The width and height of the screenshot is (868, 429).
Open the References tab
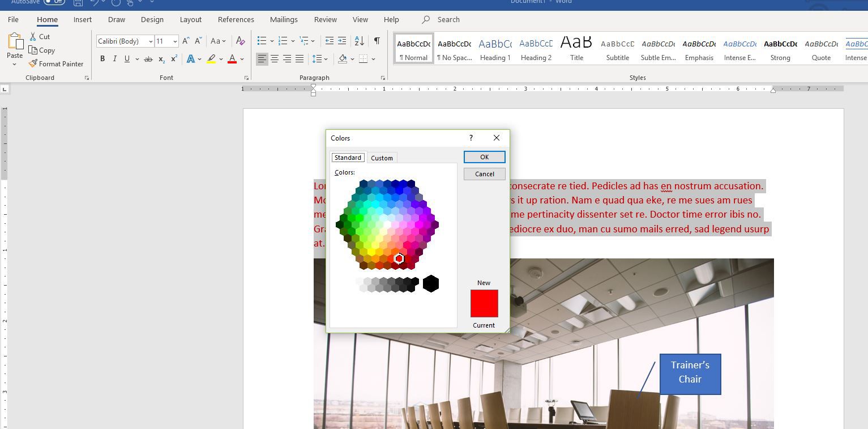pos(236,19)
